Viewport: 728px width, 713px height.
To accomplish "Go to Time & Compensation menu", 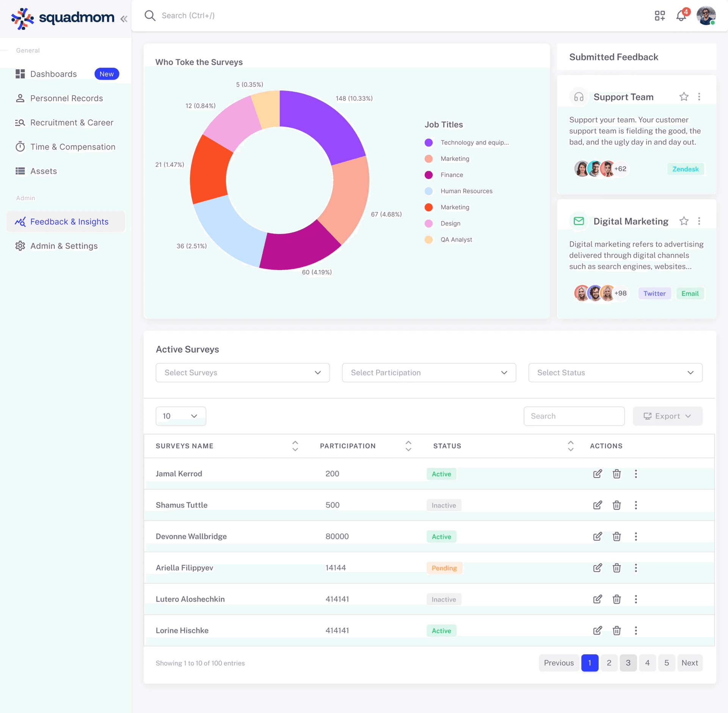I will [x=72, y=147].
